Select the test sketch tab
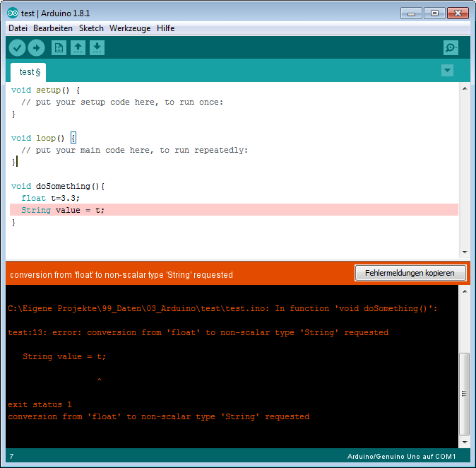The image size is (476, 468). pos(28,72)
